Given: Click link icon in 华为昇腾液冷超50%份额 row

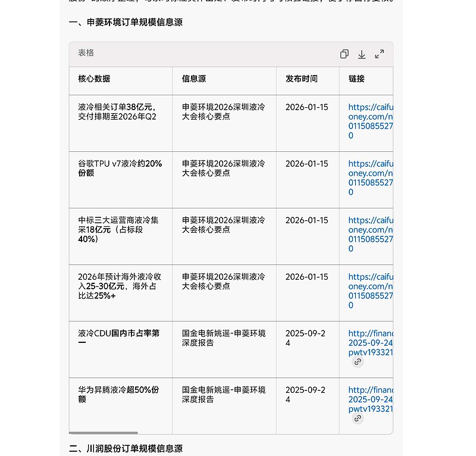Looking at the screenshot, I should pos(358,418).
